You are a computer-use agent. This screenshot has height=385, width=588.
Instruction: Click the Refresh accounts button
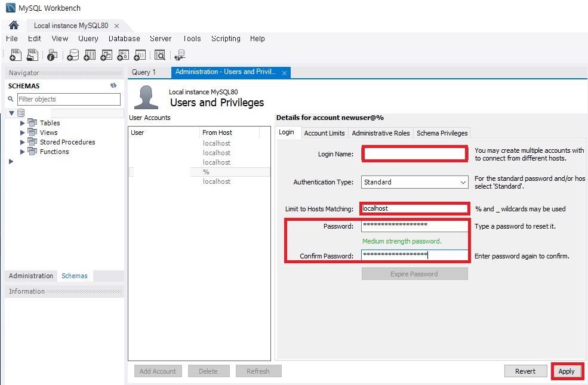pos(258,371)
